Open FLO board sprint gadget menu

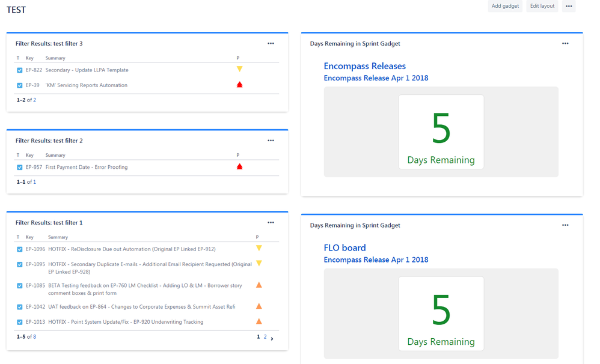point(565,225)
